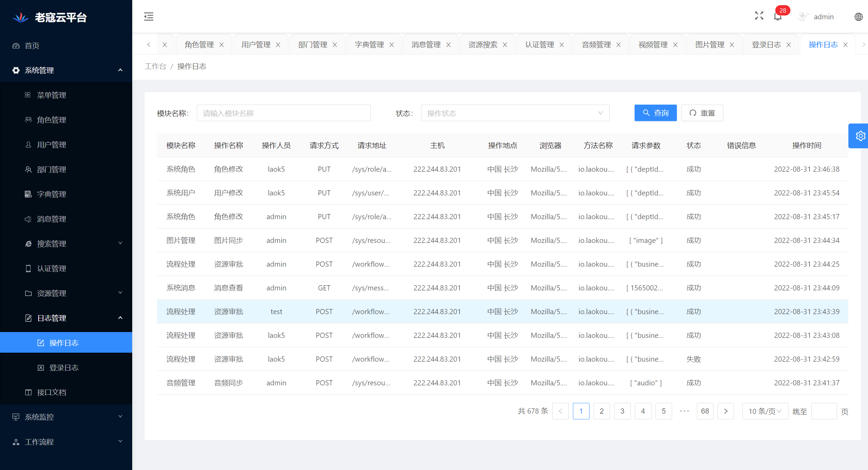Select 登录日志 in the sidebar
The image size is (868, 470).
[x=64, y=367]
